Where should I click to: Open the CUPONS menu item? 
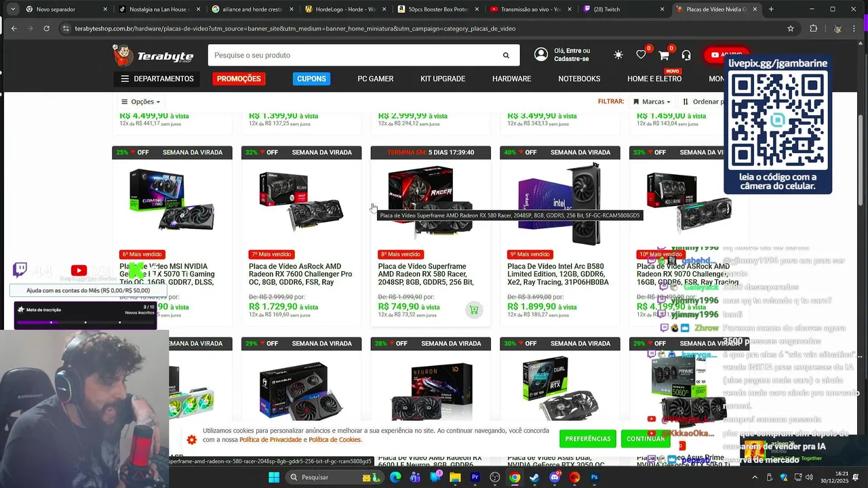pos(311,79)
